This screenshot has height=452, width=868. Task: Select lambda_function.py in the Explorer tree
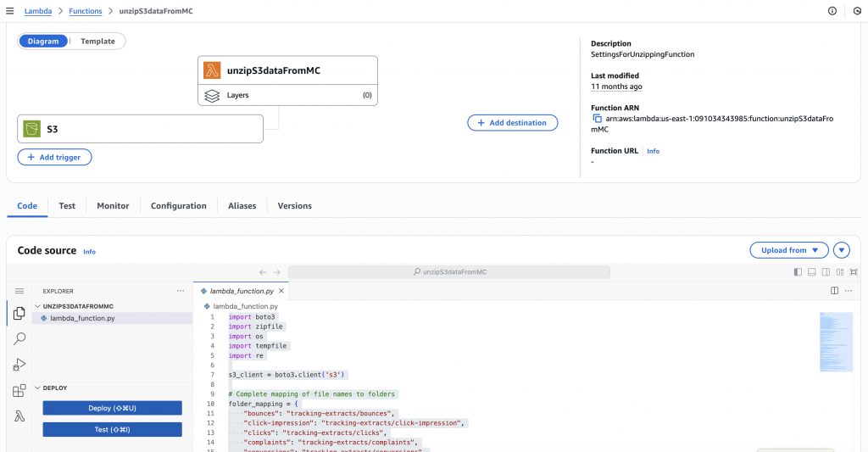coord(113,319)
